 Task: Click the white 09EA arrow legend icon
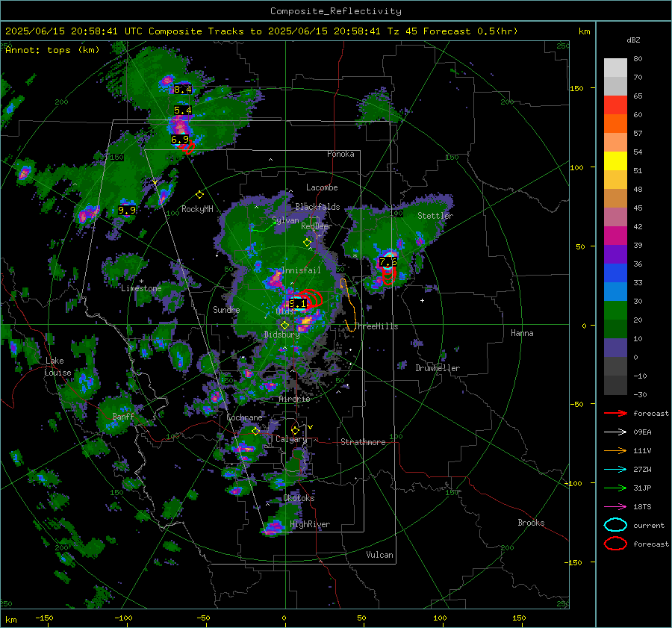click(615, 432)
